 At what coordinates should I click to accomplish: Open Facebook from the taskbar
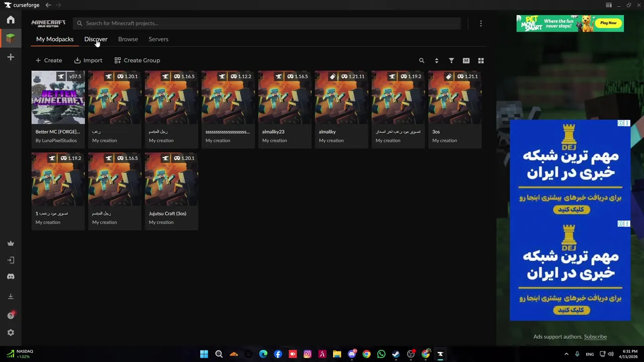pyautogui.click(x=278, y=354)
